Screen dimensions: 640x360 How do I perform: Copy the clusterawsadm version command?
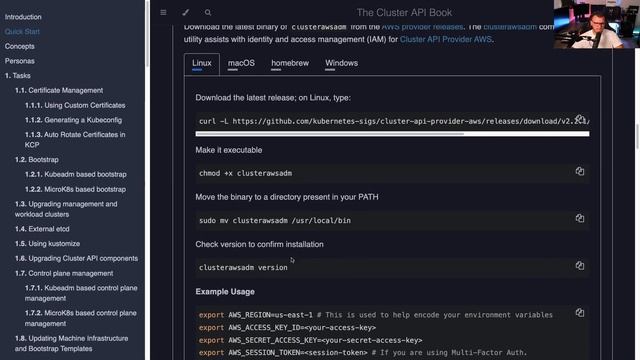(580, 265)
